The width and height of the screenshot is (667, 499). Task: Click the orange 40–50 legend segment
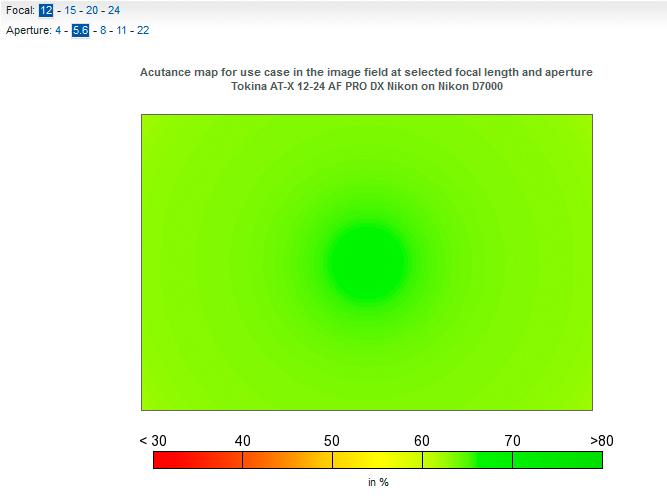coord(288,460)
